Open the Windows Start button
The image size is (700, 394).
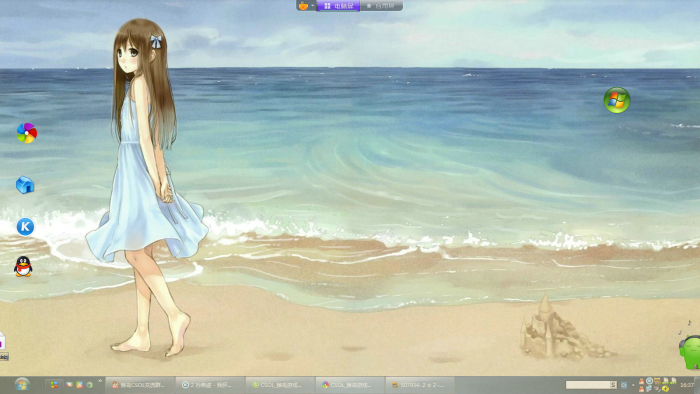click(x=21, y=384)
